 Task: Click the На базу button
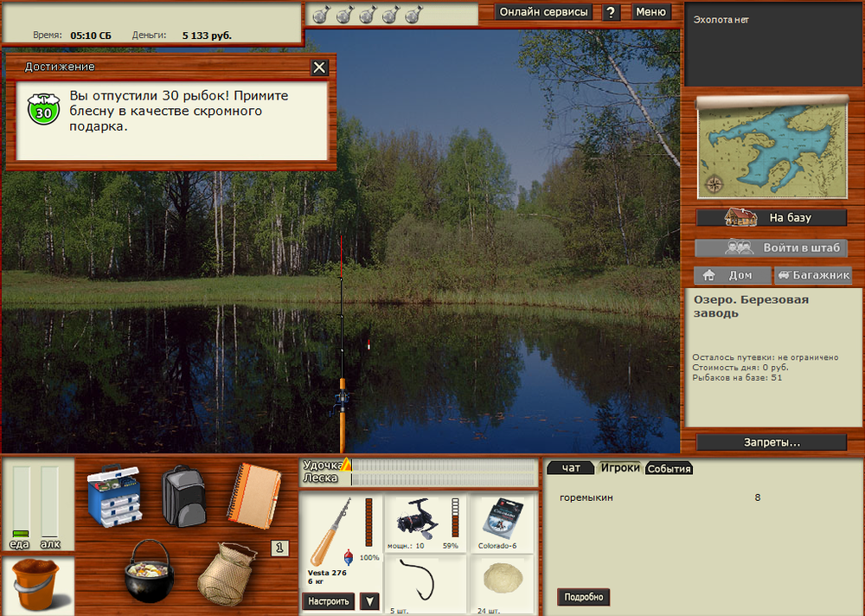tap(772, 218)
